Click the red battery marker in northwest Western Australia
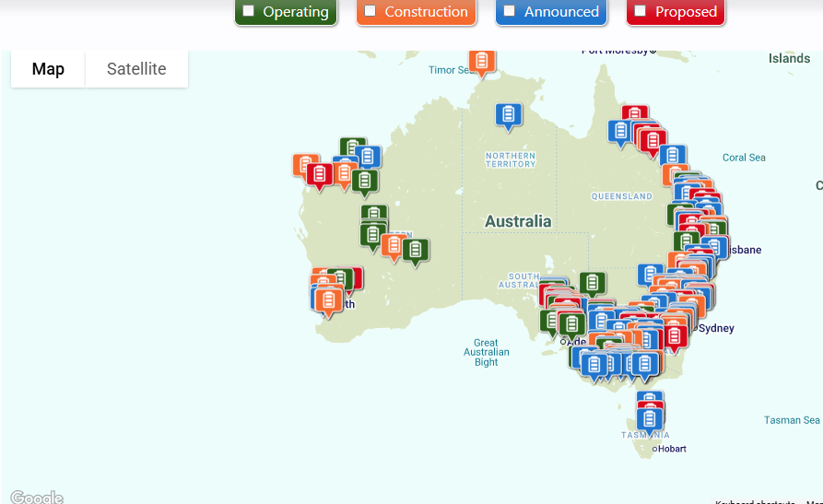Viewport: 823px width, 504px height. (x=320, y=174)
